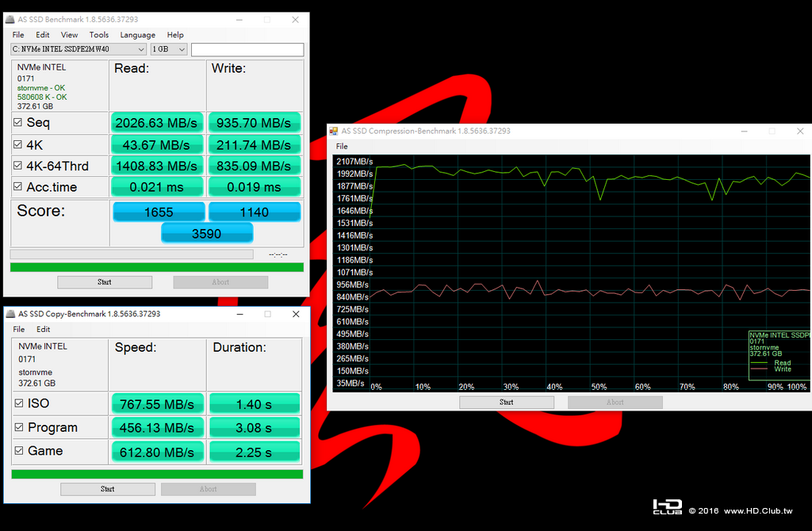
Task: Uncheck the Game copy test checkbox
Action: [19, 450]
